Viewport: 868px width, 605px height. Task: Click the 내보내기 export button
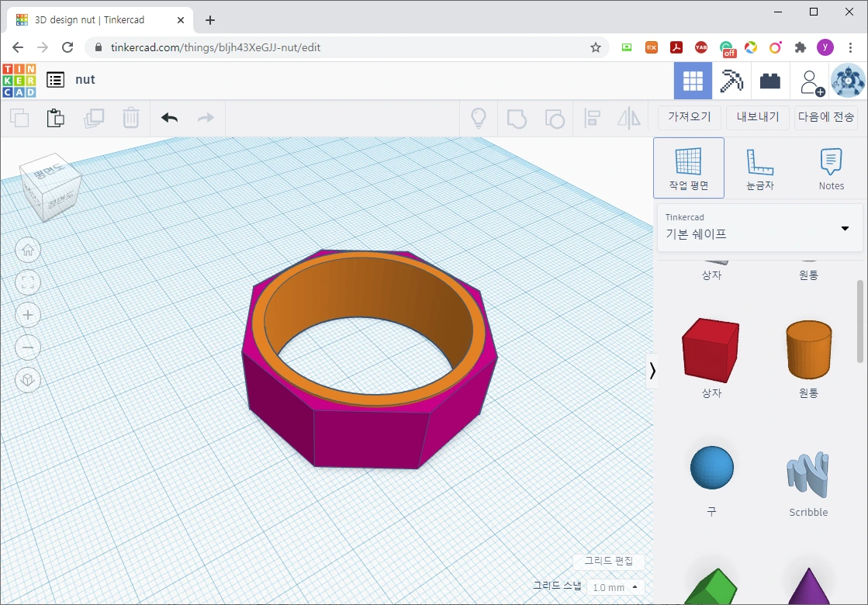(758, 117)
